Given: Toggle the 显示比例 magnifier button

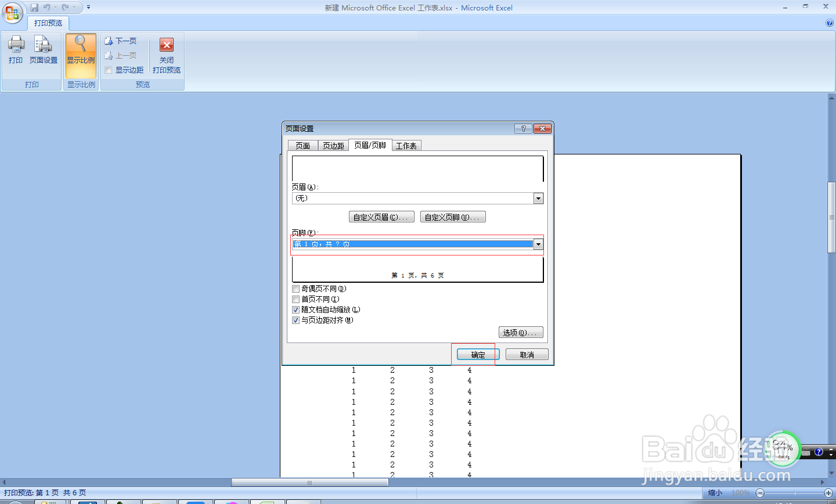Looking at the screenshot, I should click(81, 55).
